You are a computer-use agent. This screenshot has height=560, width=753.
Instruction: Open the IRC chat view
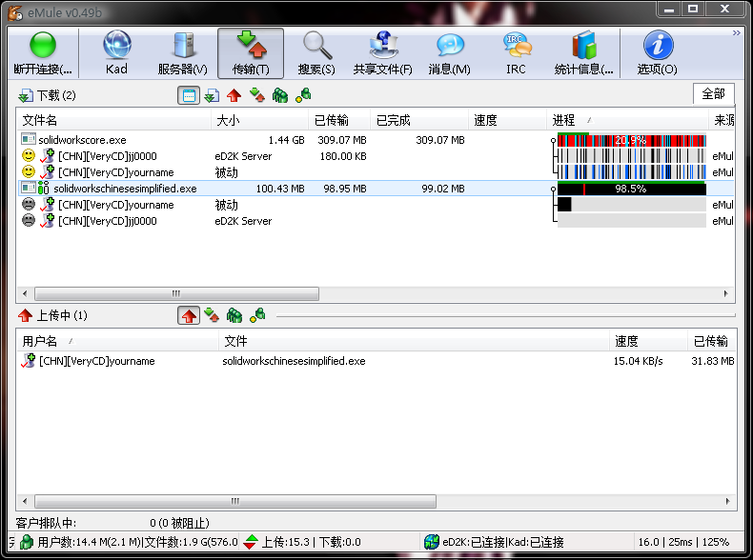pos(516,52)
